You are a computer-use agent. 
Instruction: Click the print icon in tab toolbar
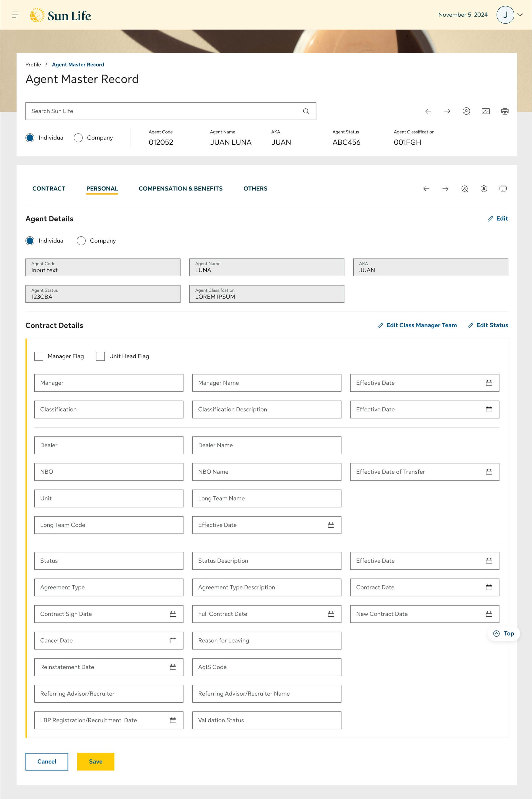503,189
